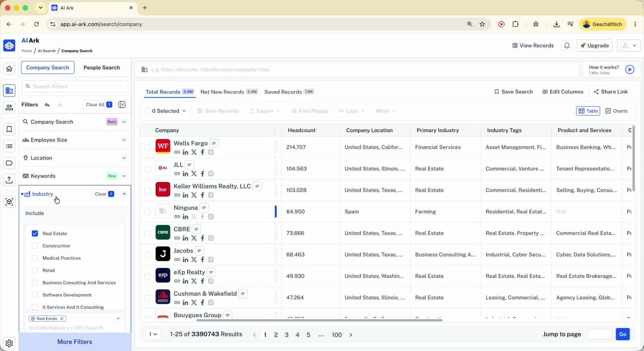Switch to the People Search tab
Image resolution: width=644 pixels, height=351 pixels.
pos(102,68)
